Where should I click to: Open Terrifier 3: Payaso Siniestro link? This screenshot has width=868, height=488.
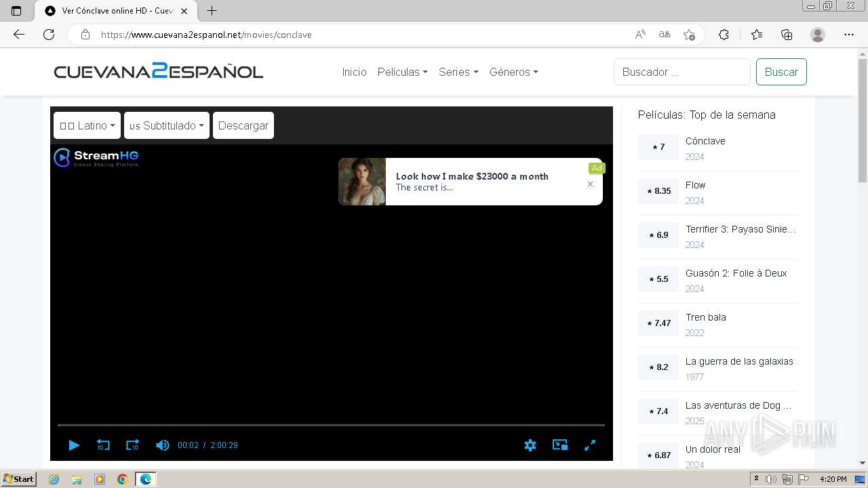[741, 229]
